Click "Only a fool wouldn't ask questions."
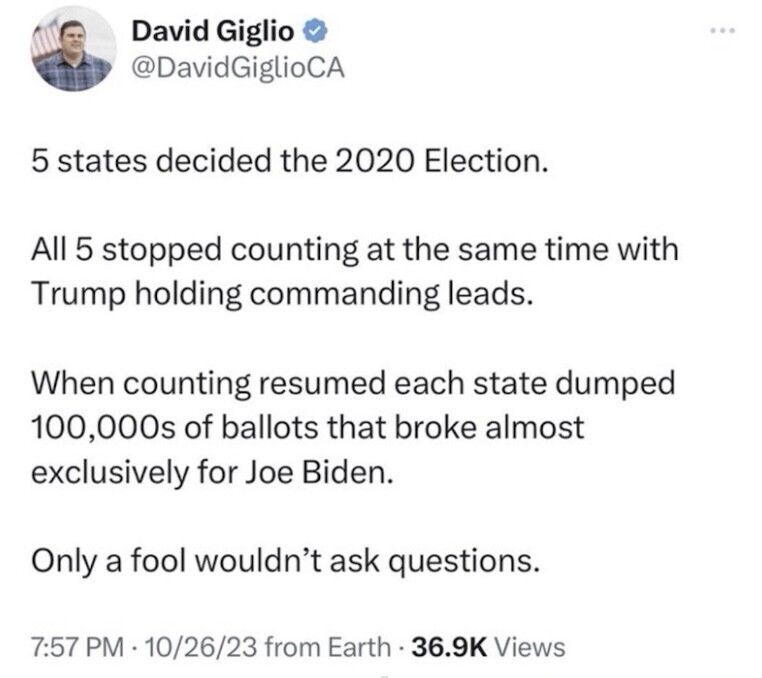 287,562
